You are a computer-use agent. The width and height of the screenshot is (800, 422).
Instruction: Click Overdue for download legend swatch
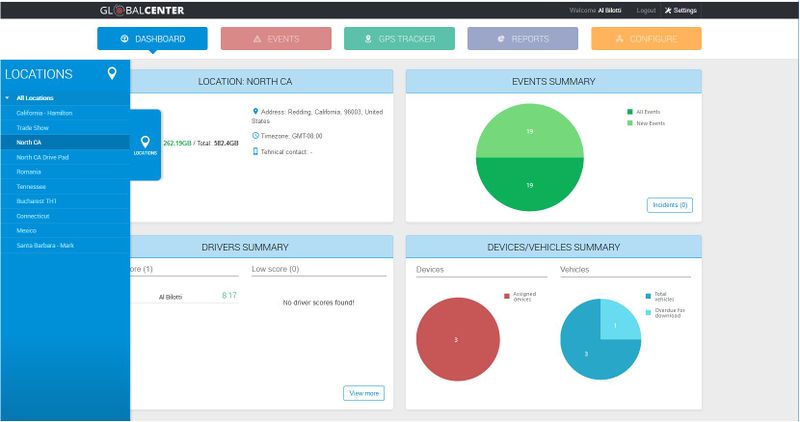pyautogui.click(x=648, y=310)
